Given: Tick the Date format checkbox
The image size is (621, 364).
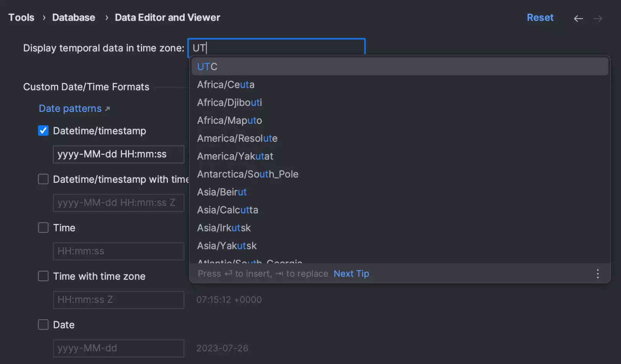Looking at the screenshot, I should tap(43, 325).
